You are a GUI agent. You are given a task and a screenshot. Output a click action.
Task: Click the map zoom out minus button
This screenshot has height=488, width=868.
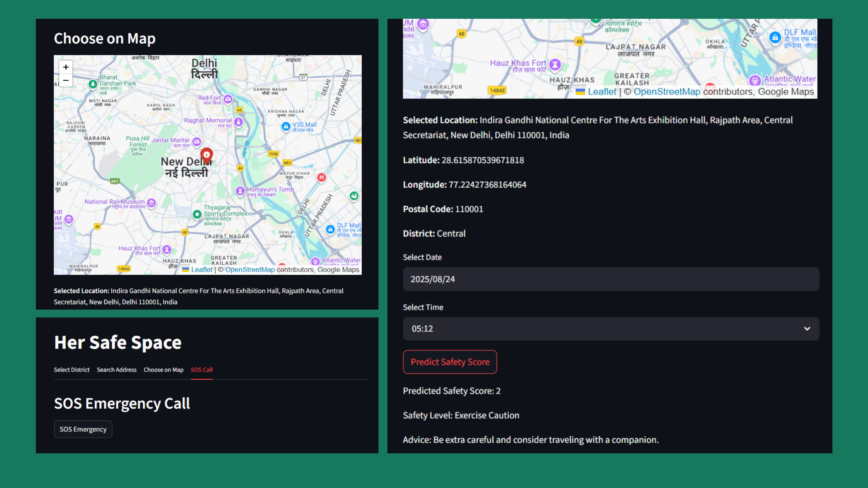66,80
